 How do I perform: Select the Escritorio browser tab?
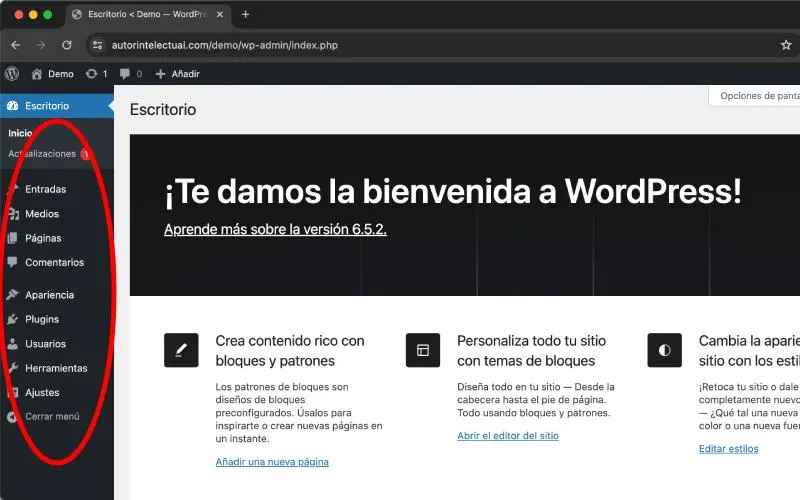pos(148,14)
